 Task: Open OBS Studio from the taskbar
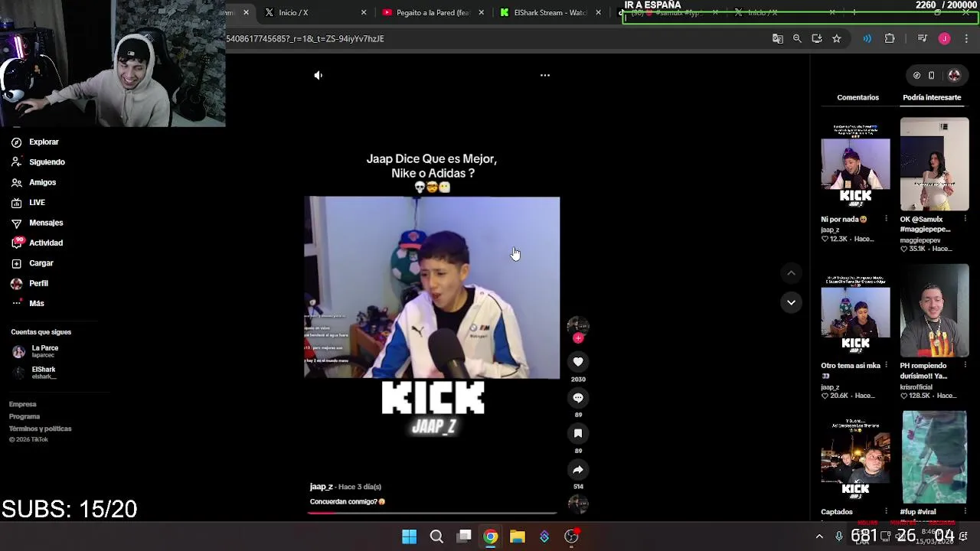click(x=571, y=536)
